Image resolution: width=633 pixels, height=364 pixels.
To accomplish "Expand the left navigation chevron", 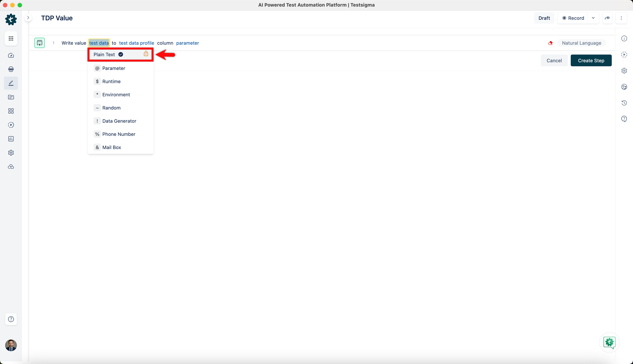I will click(x=28, y=18).
